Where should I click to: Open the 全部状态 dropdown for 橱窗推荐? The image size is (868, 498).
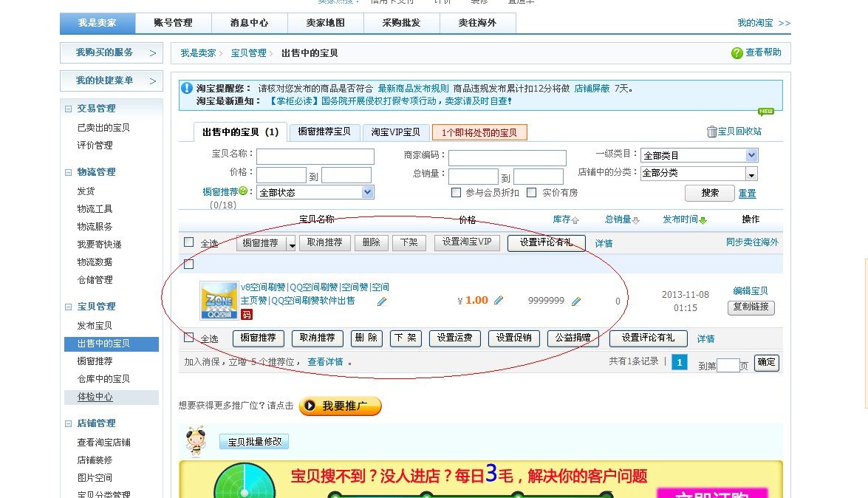(x=367, y=192)
